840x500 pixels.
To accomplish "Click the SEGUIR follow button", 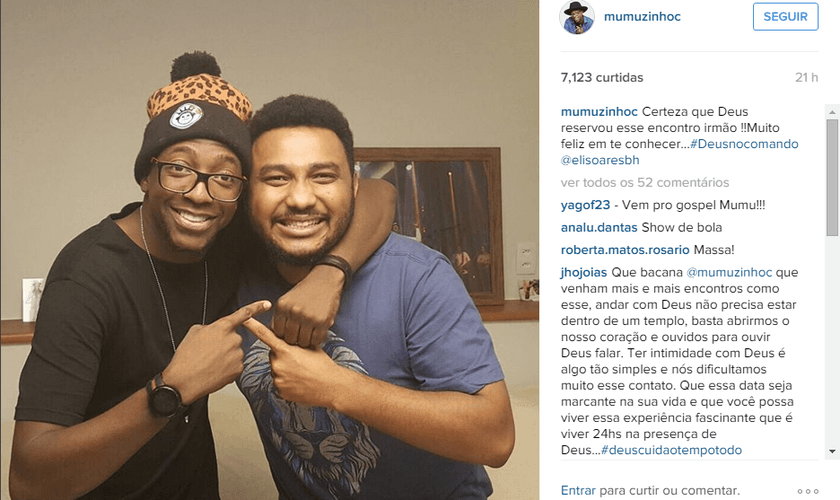I will pyautogui.click(x=785, y=17).
